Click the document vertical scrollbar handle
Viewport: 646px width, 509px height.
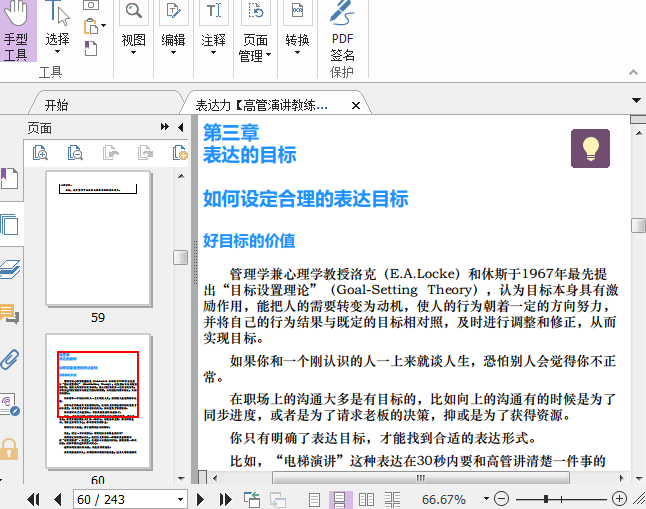[x=639, y=225]
